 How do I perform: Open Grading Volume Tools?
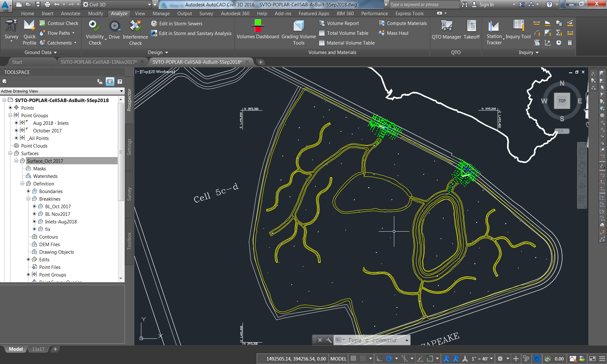[x=298, y=26]
